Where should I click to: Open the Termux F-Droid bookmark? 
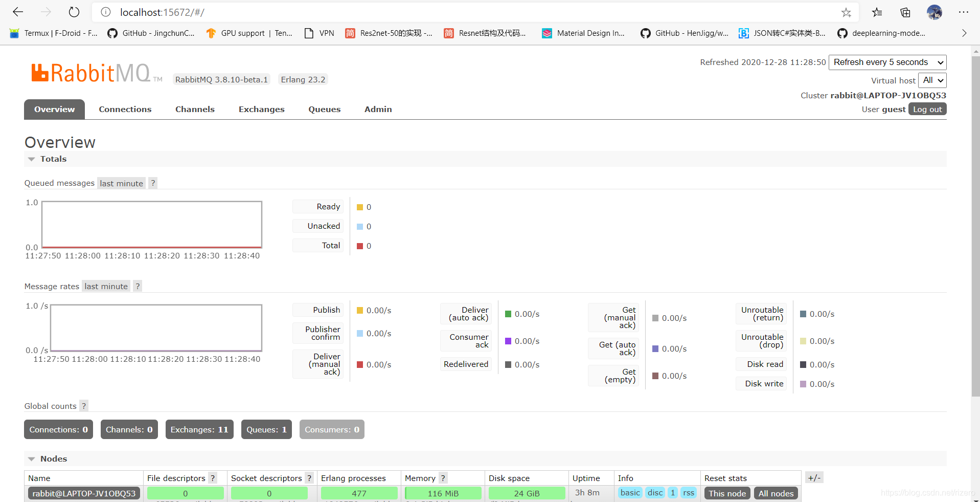click(54, 33)
